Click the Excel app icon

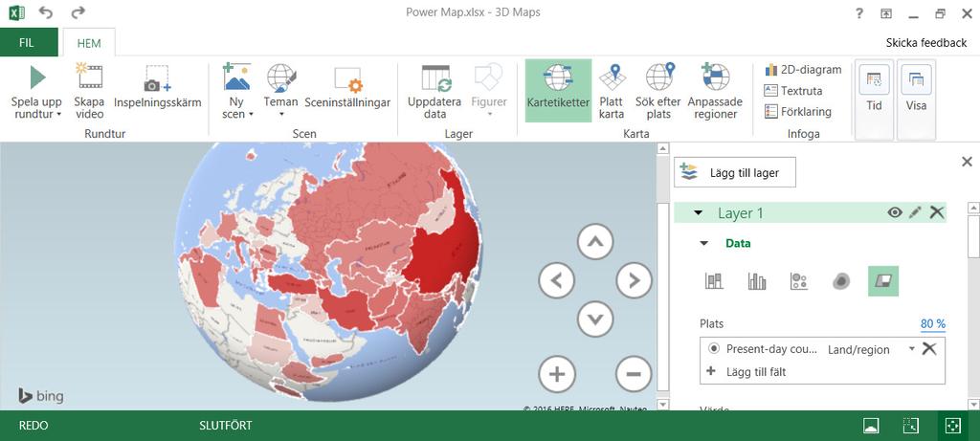tap(17, 12)
